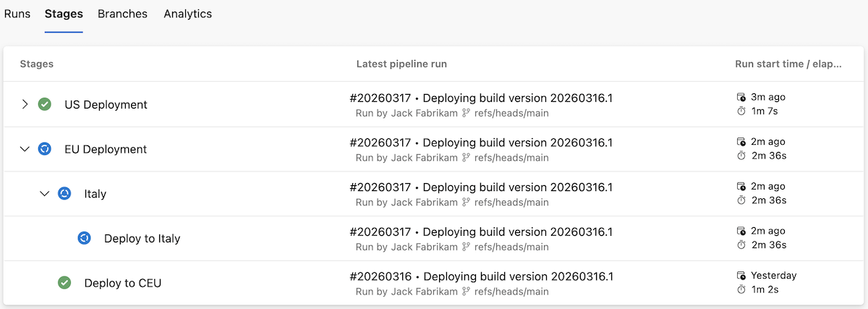Click the in-progress status icon for EU Deployment
Screen dimensions: 868x309
[45, 149]
